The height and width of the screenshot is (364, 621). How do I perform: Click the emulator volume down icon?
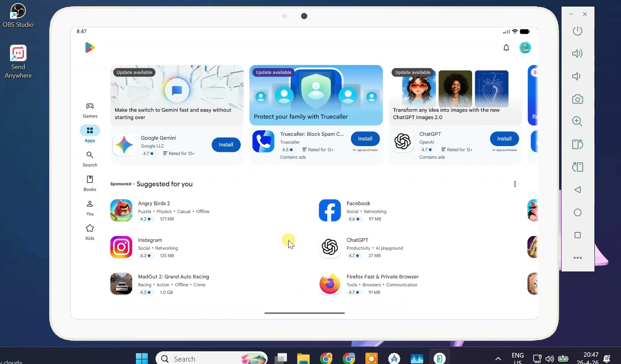(578, 76)
